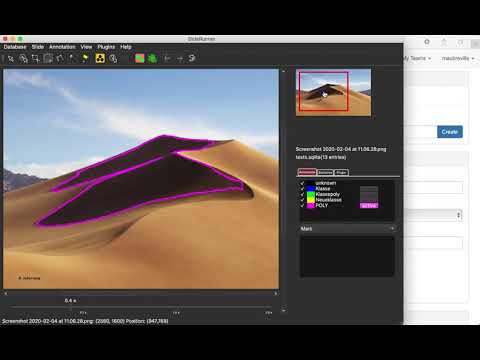Select the rectangle box annotation tool
Screen dimensions: 480x360
[35, 59]
